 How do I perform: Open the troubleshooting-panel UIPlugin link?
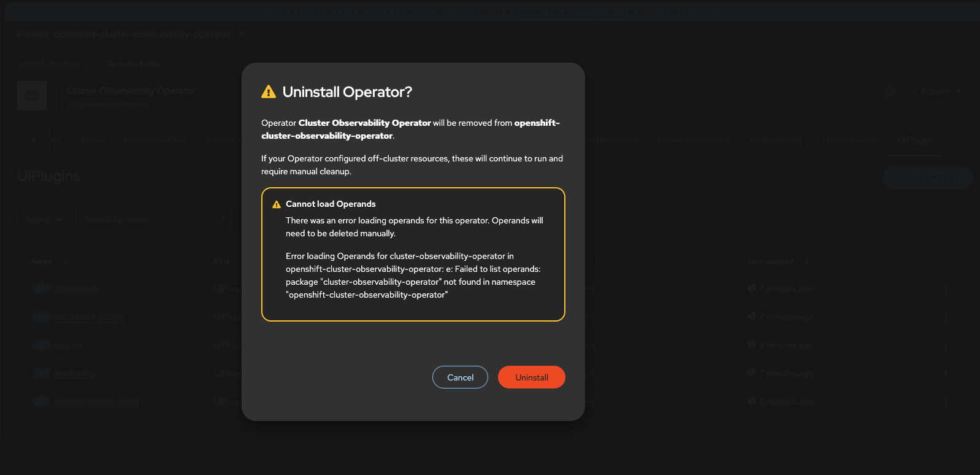(x=96, y=401)
